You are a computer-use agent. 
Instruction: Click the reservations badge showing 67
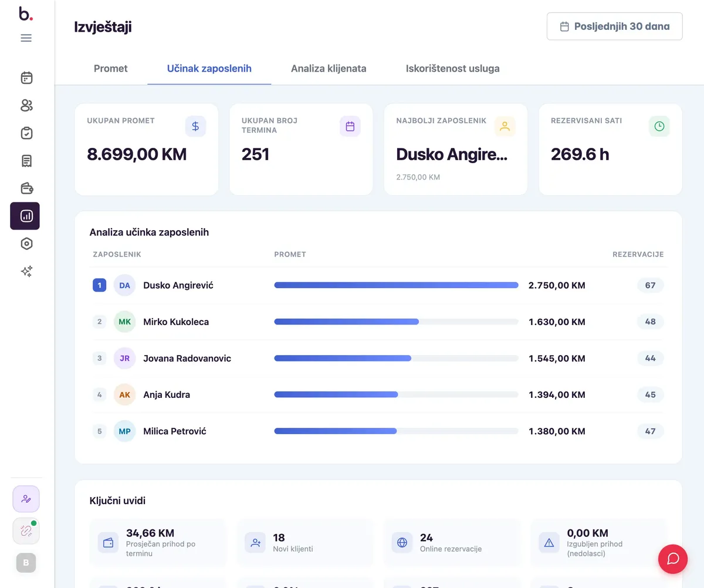(x=650, y=285)
